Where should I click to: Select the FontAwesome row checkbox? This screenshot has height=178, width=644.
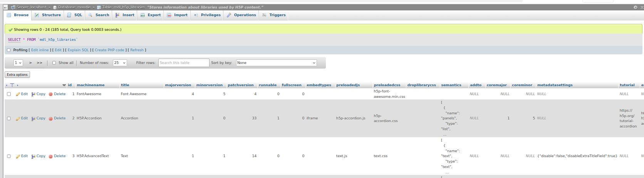click(9, 94)
